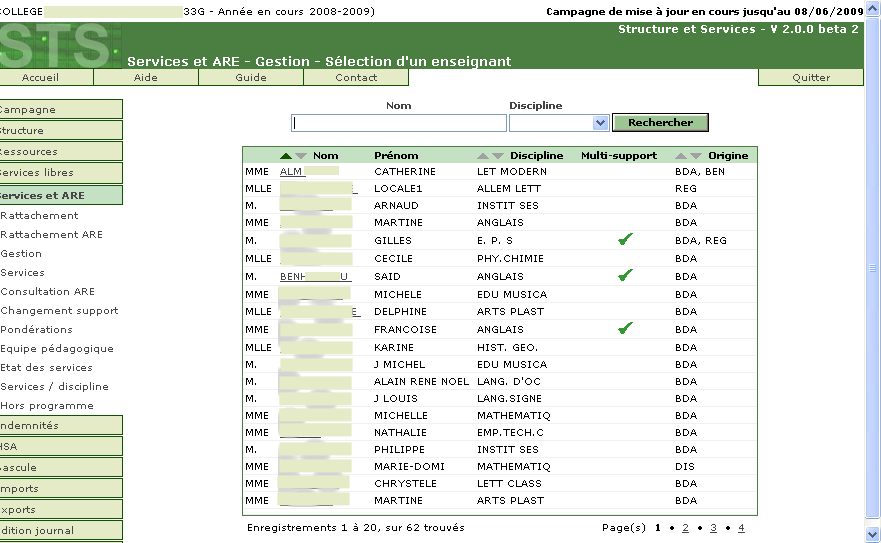Open Gestion submenu item
Viewport: 881px width, 543px height.
click(21, 254)
